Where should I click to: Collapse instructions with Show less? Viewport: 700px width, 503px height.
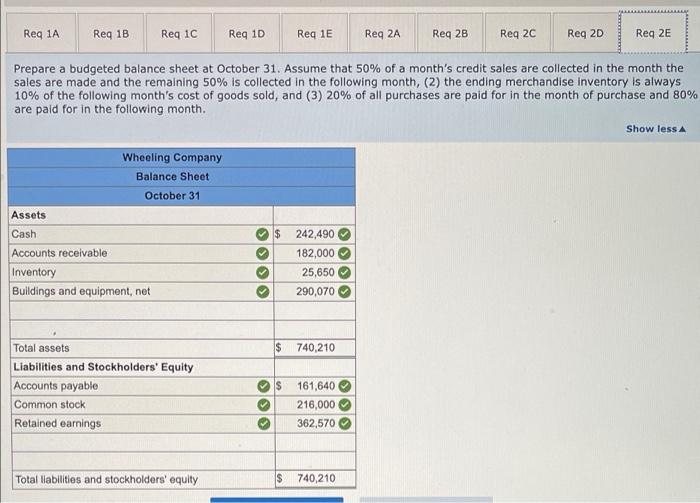coord(655,129)
